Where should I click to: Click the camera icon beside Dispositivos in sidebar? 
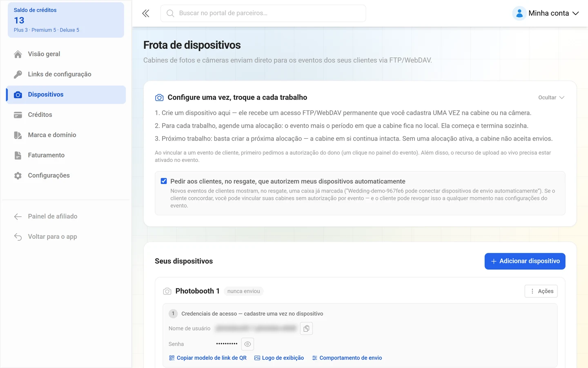point(18,95)
